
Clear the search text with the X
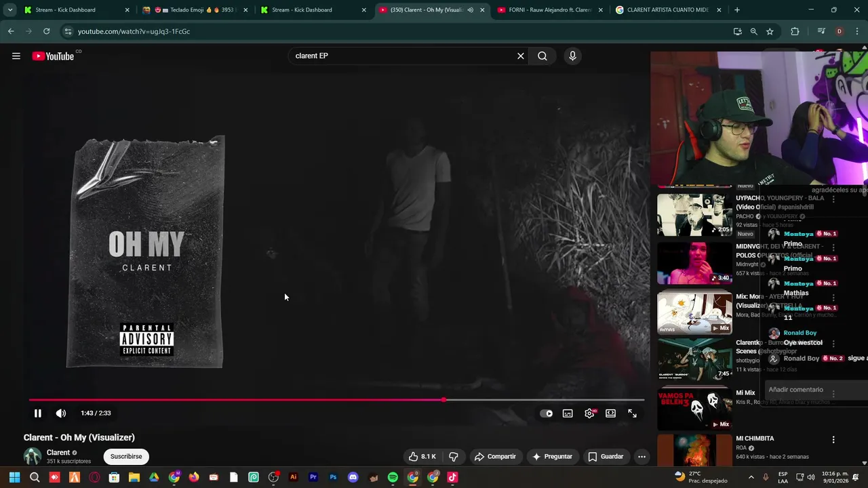(x=521, y=56)
